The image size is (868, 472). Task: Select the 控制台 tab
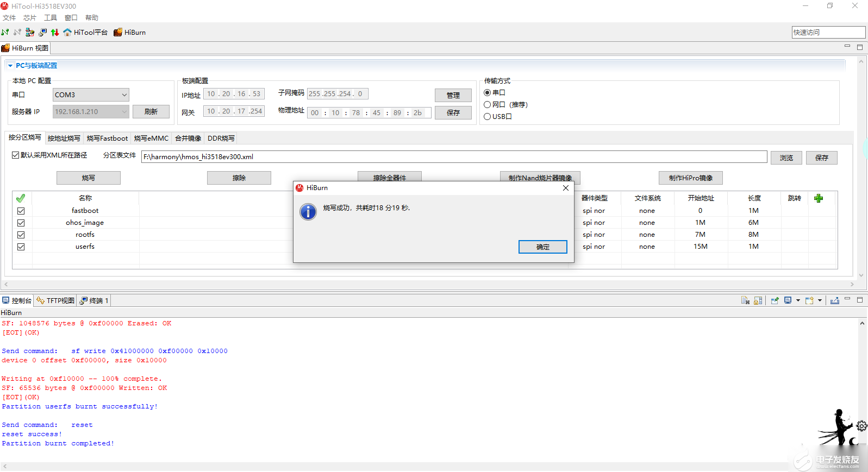coord(17,300)
